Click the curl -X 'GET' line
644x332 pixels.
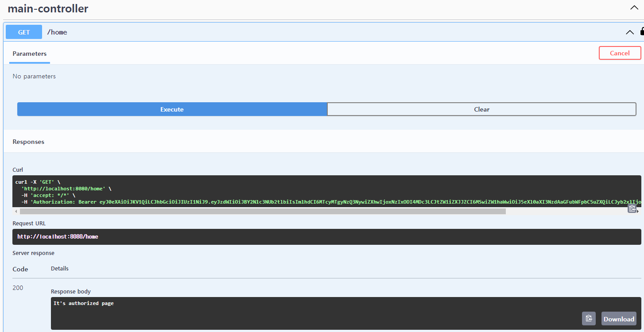pyautogui.click(x=38, y=182)
